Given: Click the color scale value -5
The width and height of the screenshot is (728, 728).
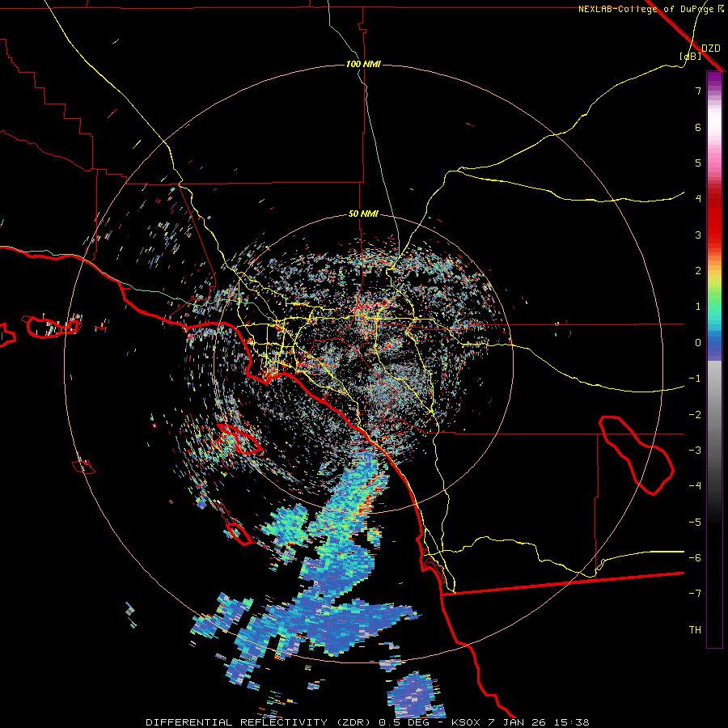Looking at the screenshot, I should [x=695, y=523].
